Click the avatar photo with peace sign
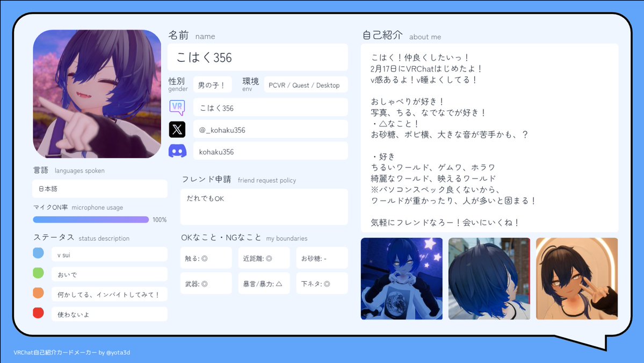The image size is (644, 363). point(576,278)
